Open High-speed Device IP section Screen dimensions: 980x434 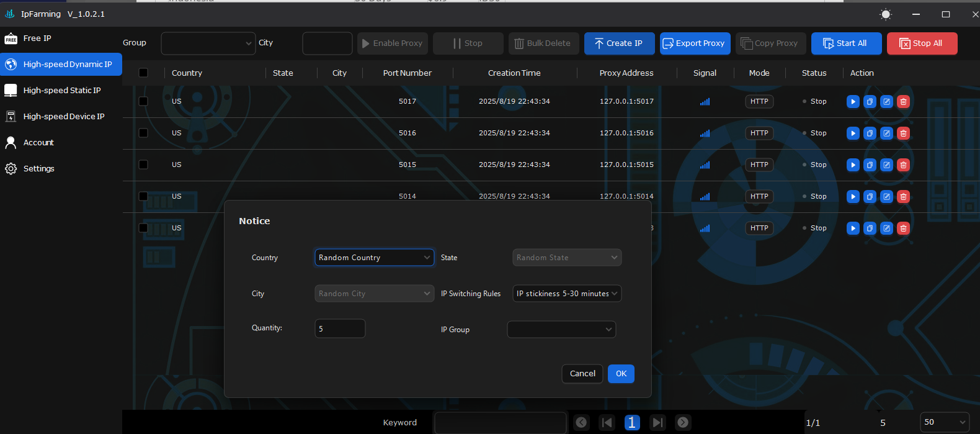[x=61, y=117]
